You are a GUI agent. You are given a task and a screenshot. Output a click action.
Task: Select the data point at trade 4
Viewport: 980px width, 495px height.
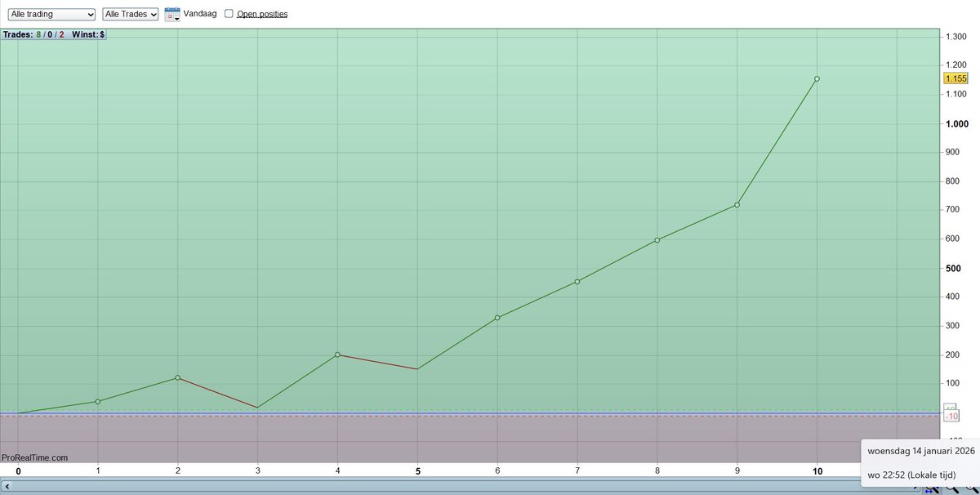(337, 355)
